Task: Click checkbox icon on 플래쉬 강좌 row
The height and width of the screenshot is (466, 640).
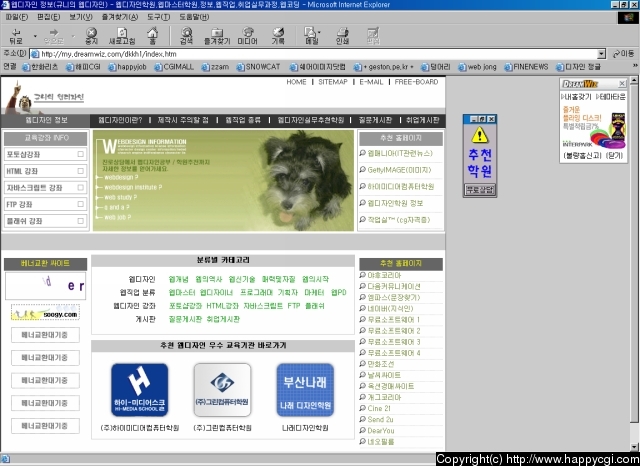Action: [x=80, y=221]
